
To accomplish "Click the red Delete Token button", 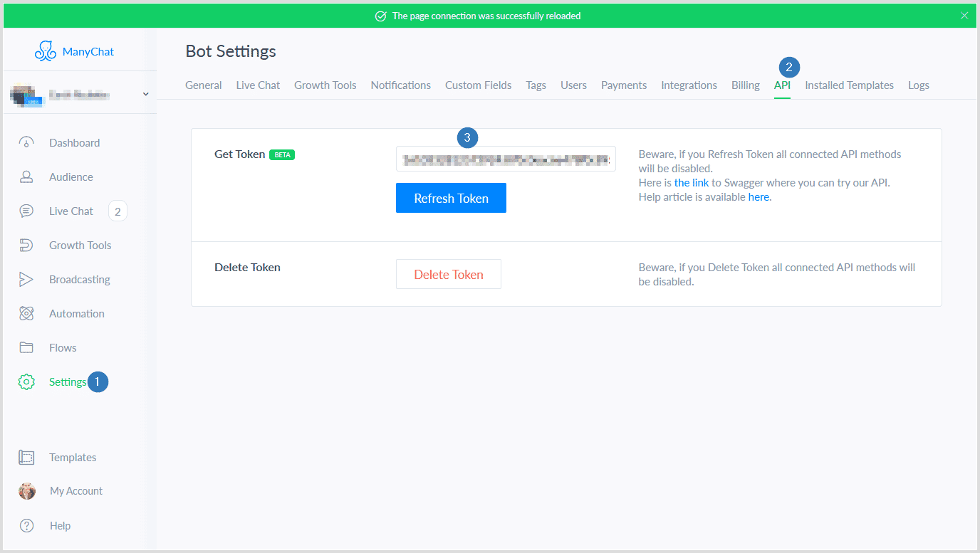I will coord(449,274).
